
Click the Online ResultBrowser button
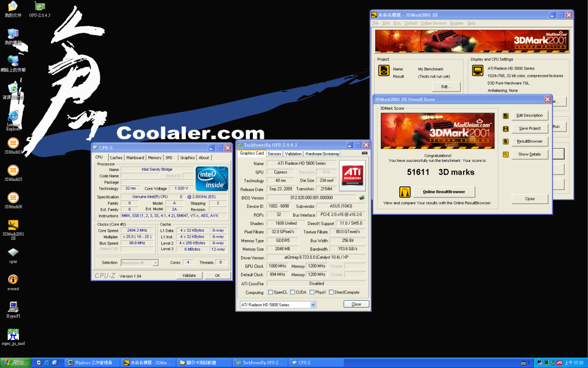[x=444, y=192]
